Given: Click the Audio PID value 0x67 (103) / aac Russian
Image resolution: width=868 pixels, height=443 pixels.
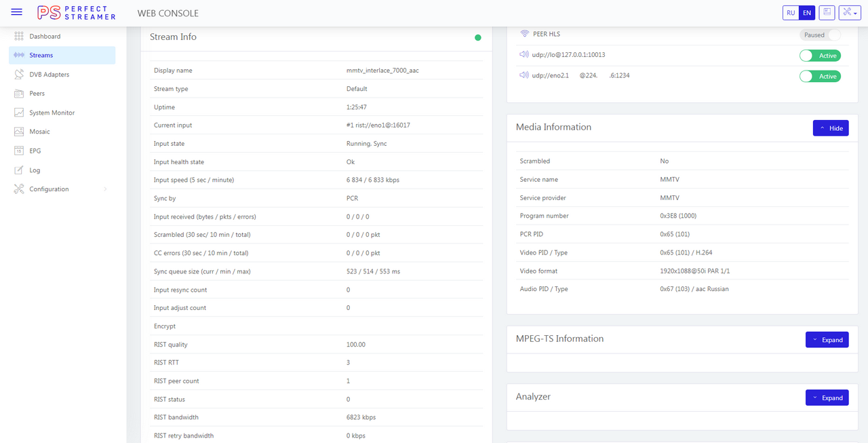Looking at the screenshot, I should [x=694, y=289].
